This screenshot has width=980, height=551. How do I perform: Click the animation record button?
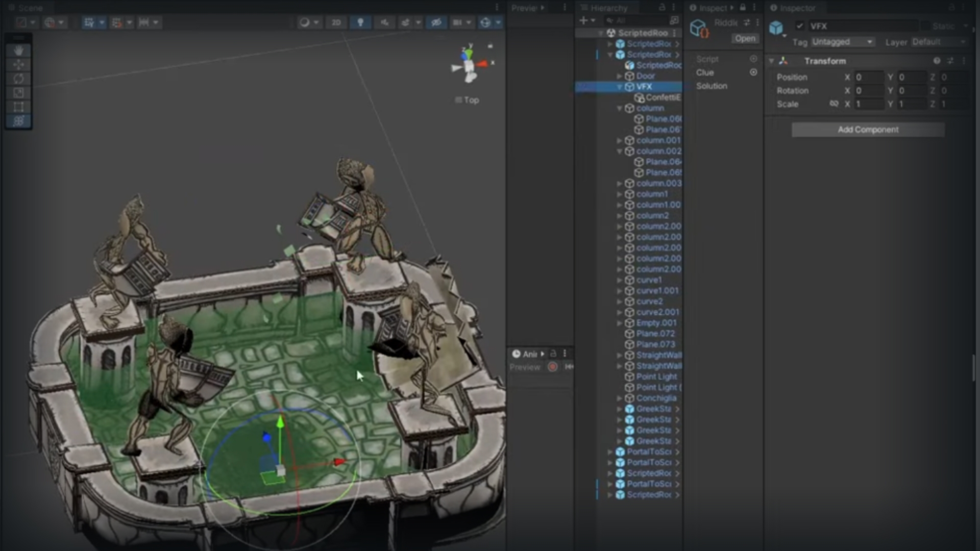[552, 367]
